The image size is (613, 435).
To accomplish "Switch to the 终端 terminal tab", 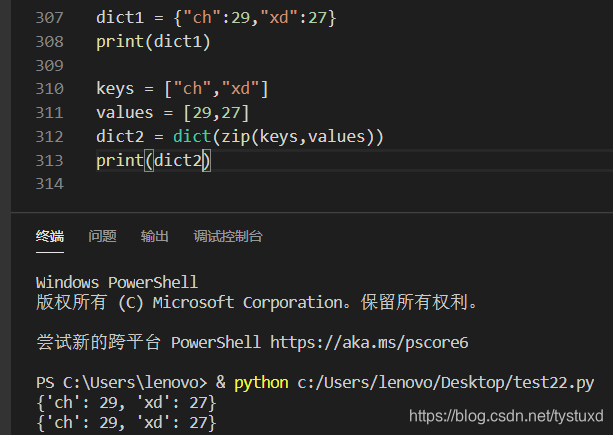I will (x=50, y=236).
